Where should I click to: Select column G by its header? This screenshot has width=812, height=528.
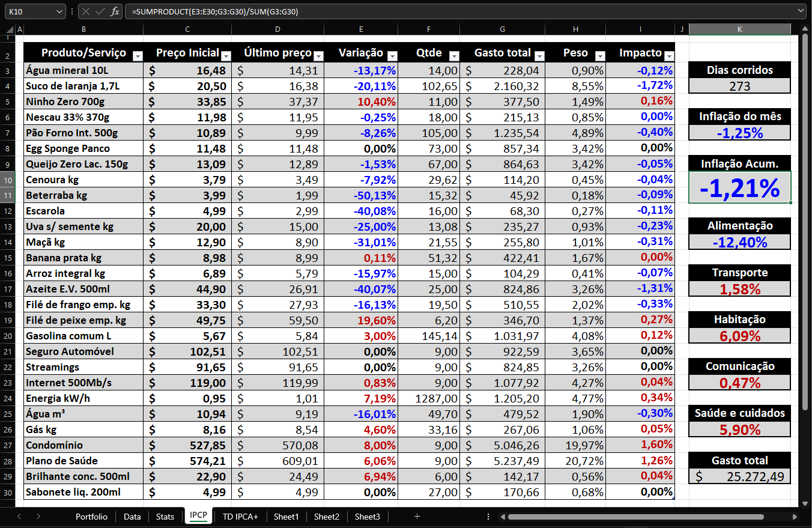click(502, 29)
